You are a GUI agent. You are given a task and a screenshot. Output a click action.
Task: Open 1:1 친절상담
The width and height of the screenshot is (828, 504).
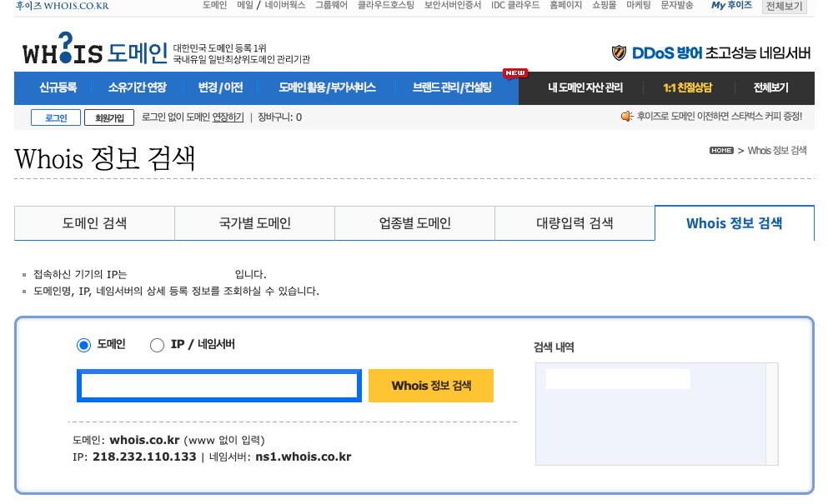click(688, 87)
